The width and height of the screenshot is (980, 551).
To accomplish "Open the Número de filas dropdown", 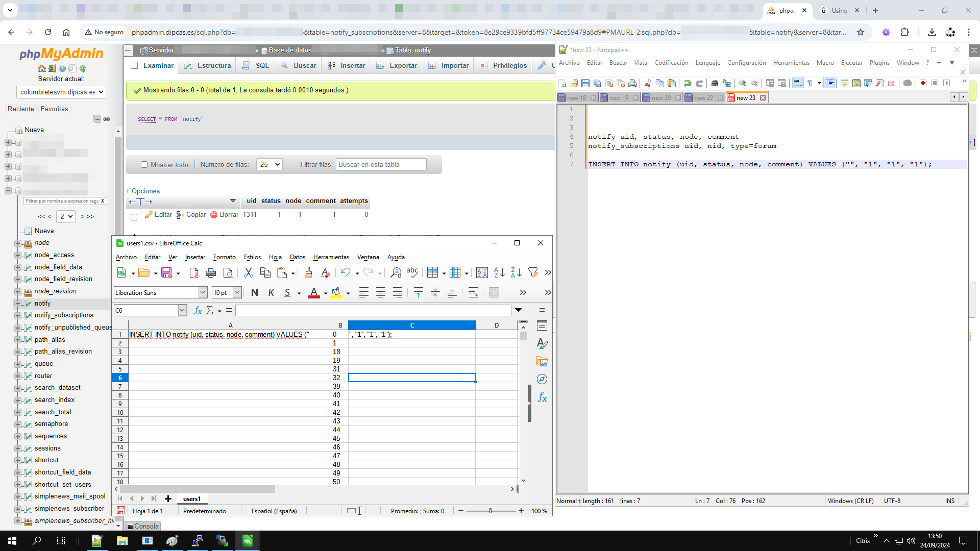I will 269,164.
